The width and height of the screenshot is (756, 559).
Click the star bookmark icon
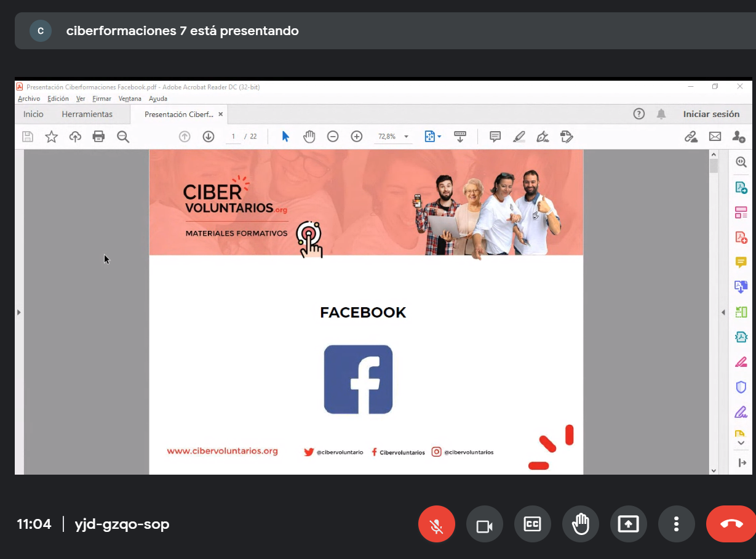(x=52, y=137)
